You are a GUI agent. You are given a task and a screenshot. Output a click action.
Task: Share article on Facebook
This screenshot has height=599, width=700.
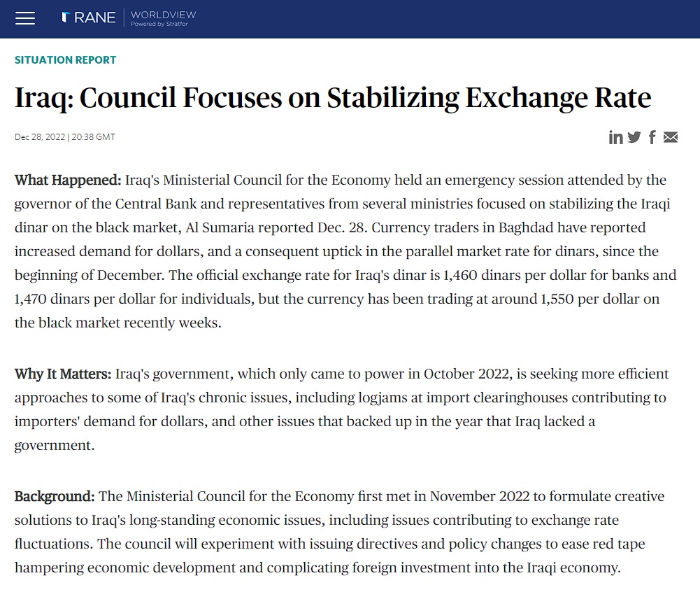point(652,137)
